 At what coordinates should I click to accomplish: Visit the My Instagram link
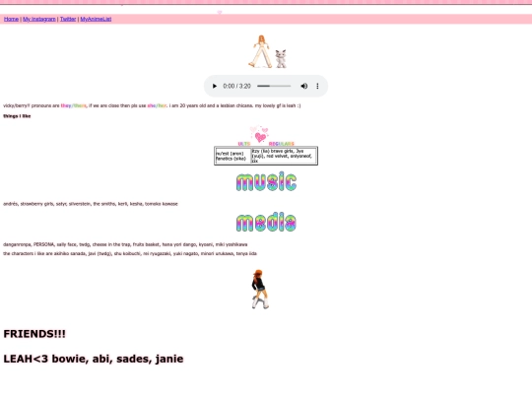tap(39, 19)
